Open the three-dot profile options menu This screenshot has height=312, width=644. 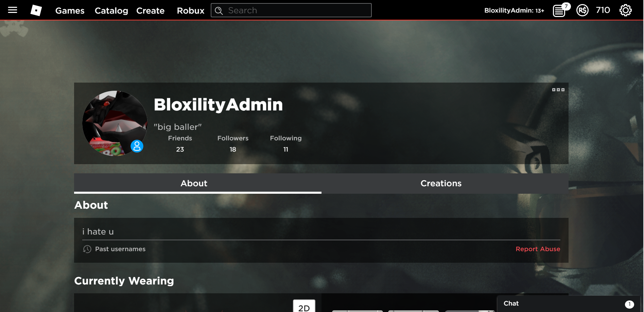pyautogui.click(x=558, y=90)
